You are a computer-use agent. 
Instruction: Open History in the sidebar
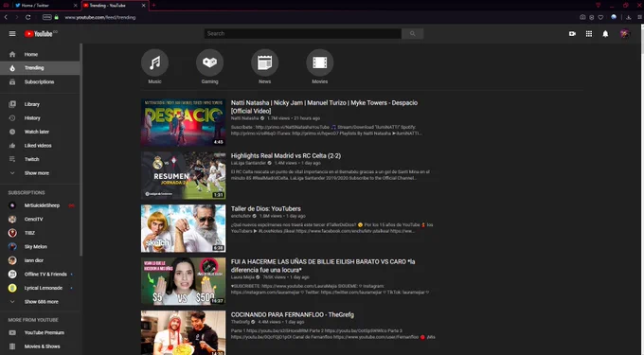pyautogui.click(x=40, y=118)
